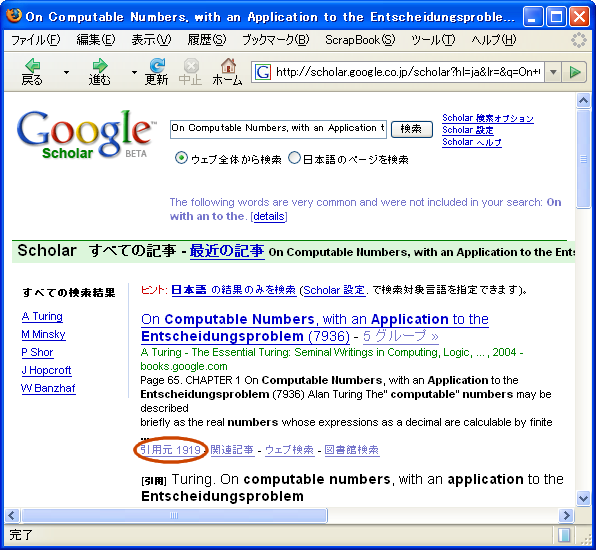The height and width of the screenshot is (550, 596).
Task: Click vertical scrollbar up arrow
Action: tap(583, 100)
